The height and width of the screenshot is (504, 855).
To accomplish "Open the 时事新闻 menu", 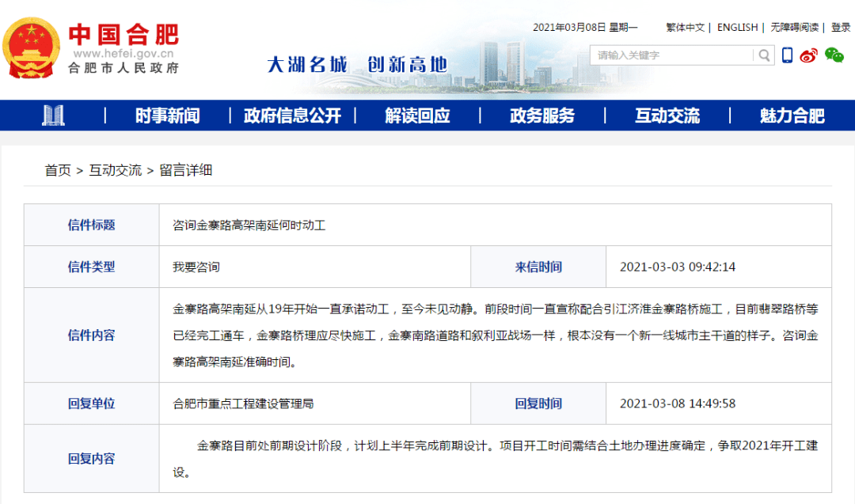I will (x=167, y=116).
